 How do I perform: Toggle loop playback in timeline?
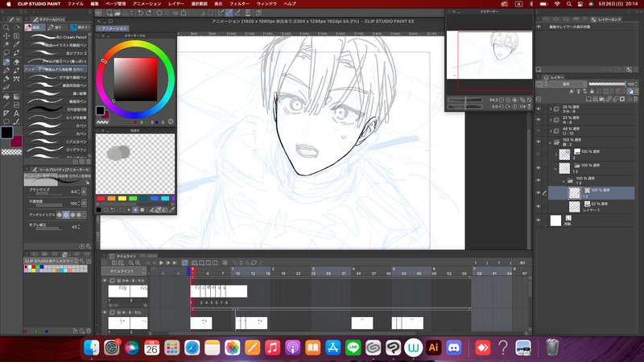click(x=185, y=263)
